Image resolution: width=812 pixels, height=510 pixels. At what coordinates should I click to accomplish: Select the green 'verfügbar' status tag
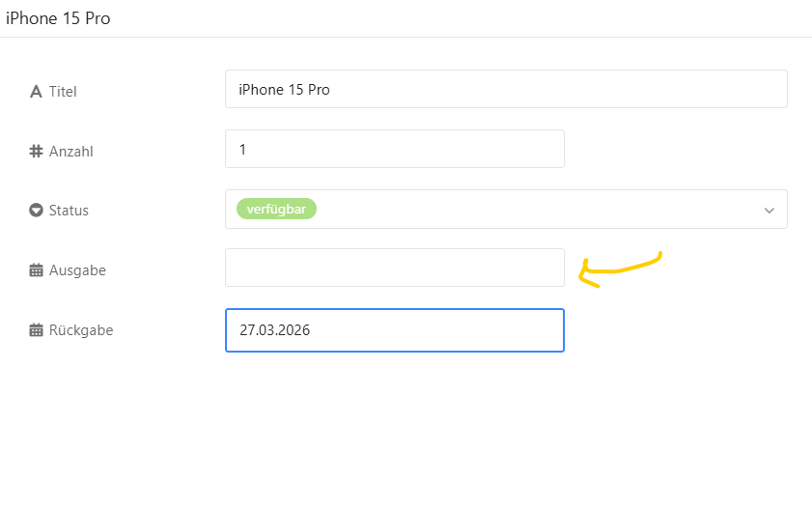pos(276,209)
